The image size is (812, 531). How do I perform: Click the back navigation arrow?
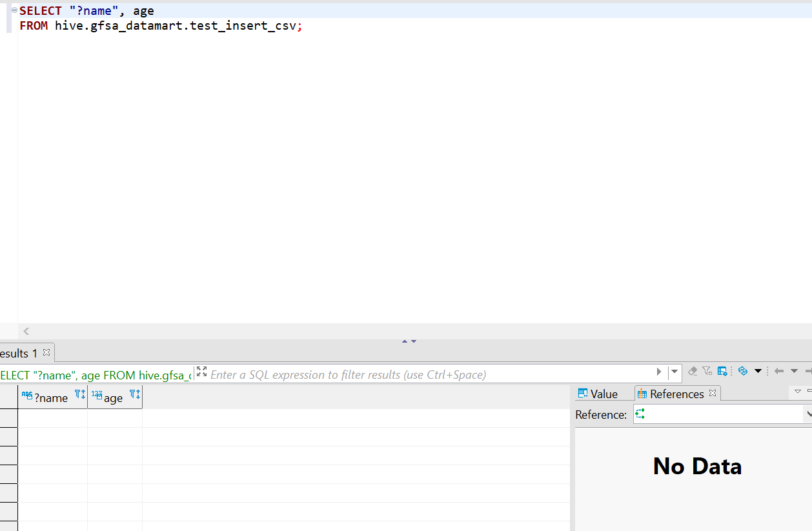[x=778, y=371]
